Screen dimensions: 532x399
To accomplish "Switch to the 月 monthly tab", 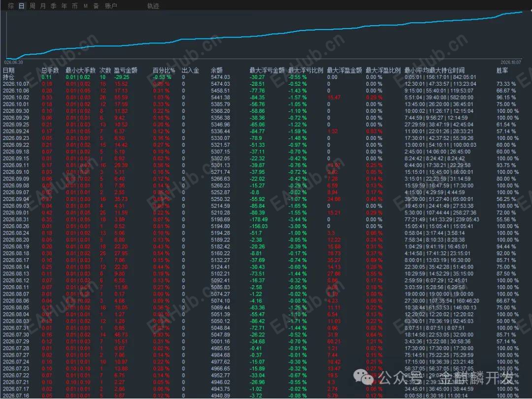I will coord(43,6).
